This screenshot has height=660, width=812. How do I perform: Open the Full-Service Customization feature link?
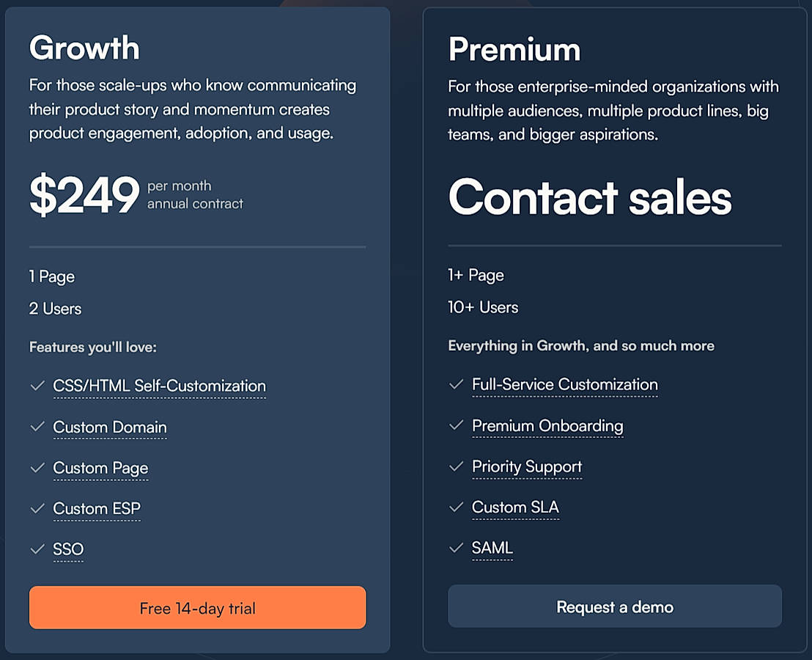click(x=564, y=384)
